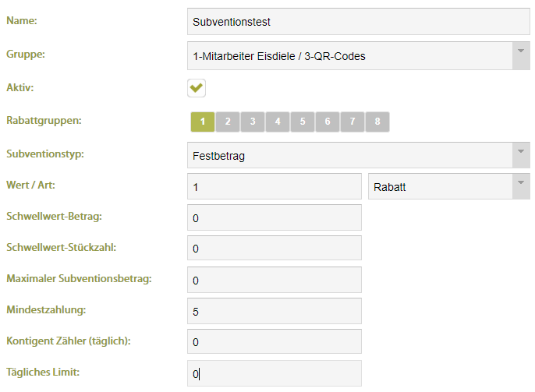Click the Name field with Subventionstest

359,22
